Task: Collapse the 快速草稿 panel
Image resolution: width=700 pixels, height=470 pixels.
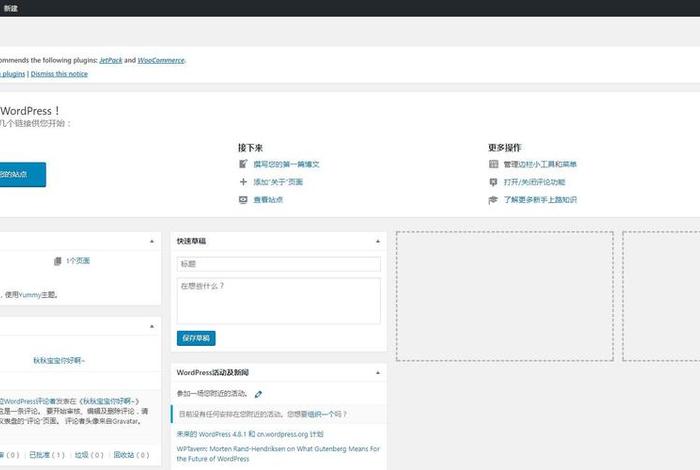Action: tap(378, 241)
